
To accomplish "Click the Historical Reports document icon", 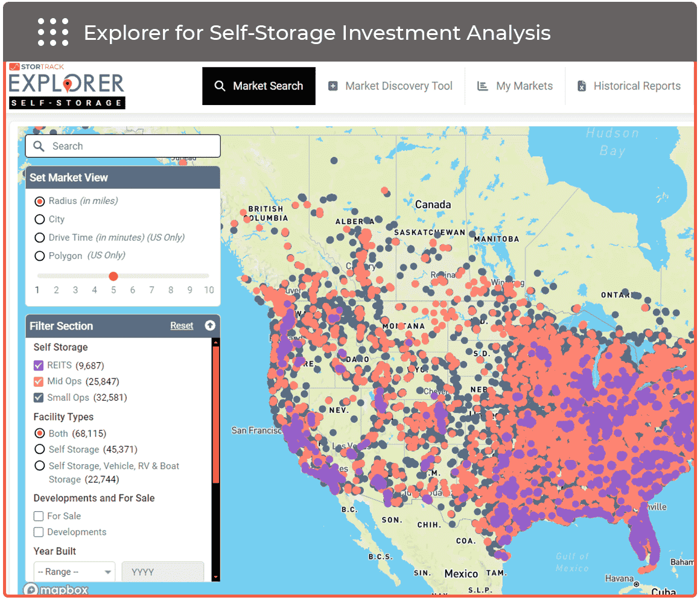I will (581, 86).
